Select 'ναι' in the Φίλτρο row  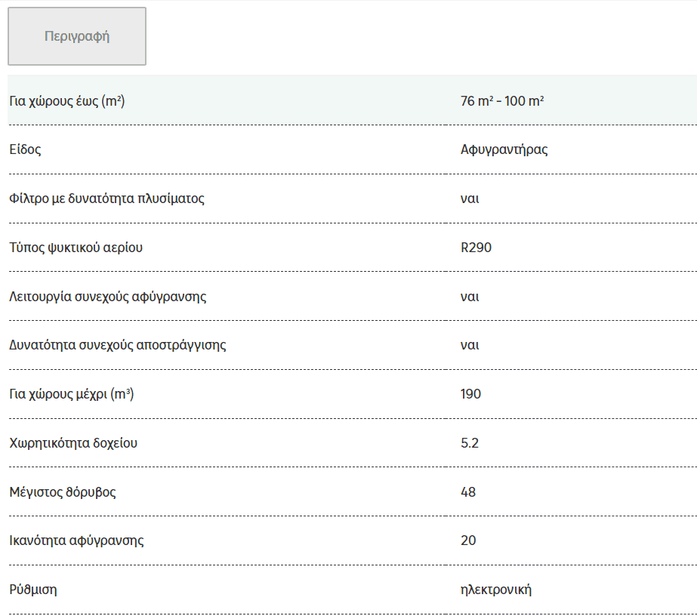(470, 199)
